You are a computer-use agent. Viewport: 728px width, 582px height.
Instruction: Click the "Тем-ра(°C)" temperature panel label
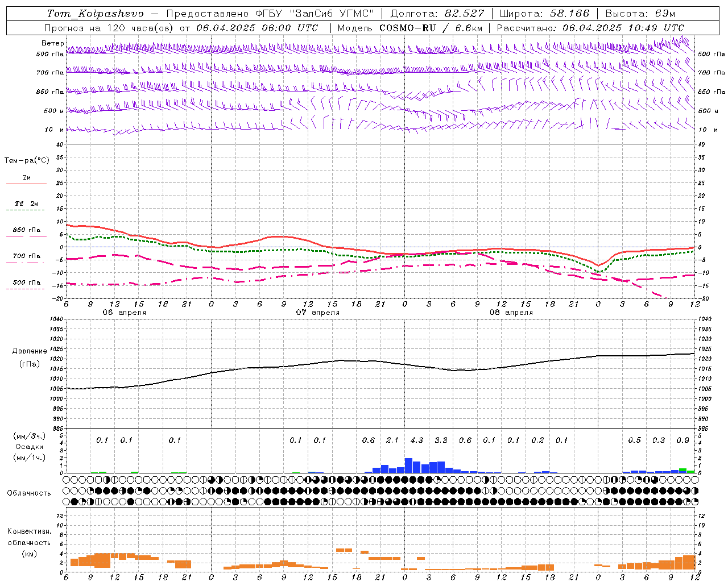pyautogui.click(x=27, y=161)
